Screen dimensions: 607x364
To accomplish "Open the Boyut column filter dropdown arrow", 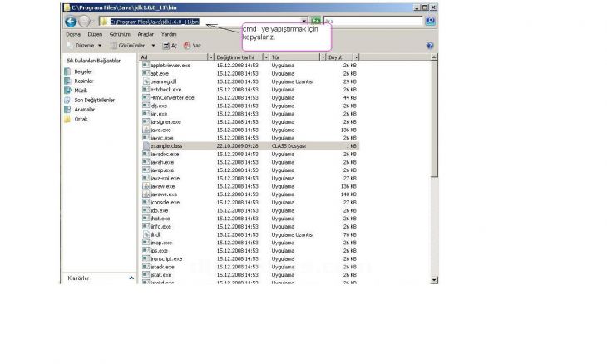I will 356,57.
